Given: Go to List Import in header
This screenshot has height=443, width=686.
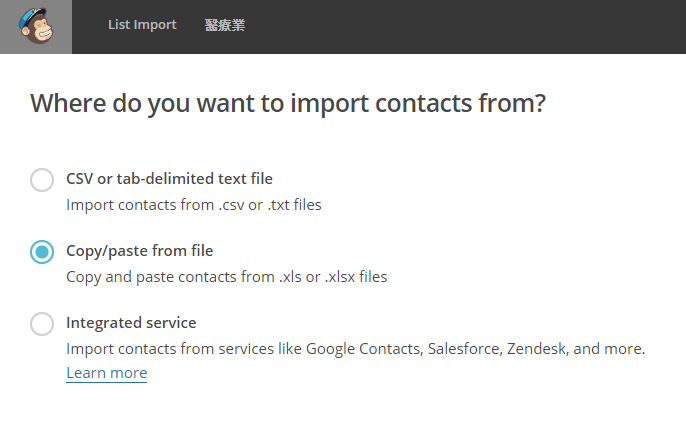Looking at the screenshot, I should [x=142, y=24].
